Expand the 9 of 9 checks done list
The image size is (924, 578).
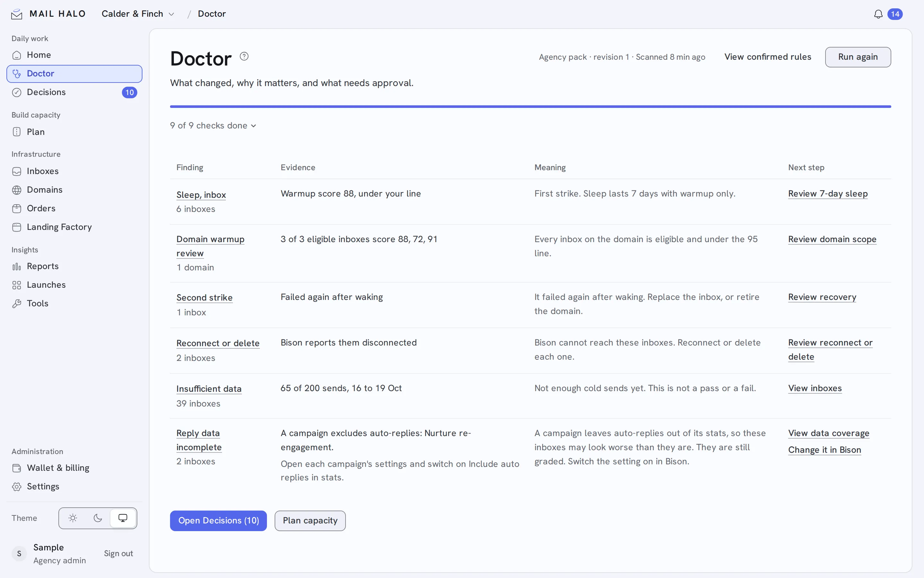[213, 125]
